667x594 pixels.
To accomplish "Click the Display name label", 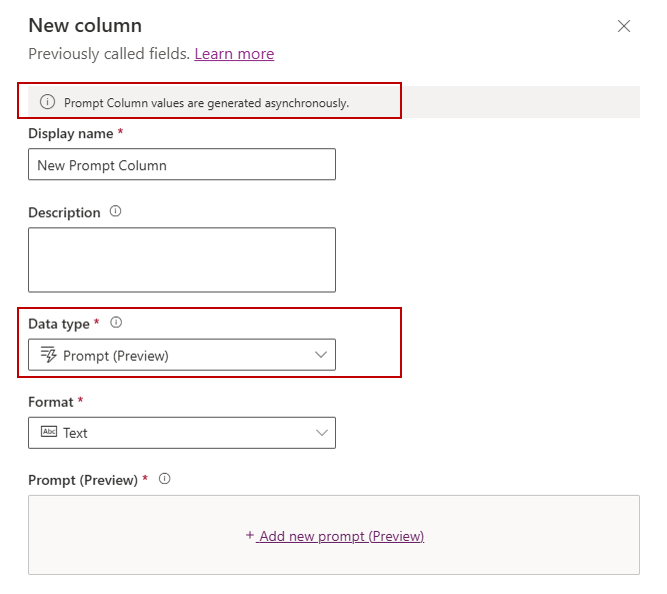I will pos(70,133).
